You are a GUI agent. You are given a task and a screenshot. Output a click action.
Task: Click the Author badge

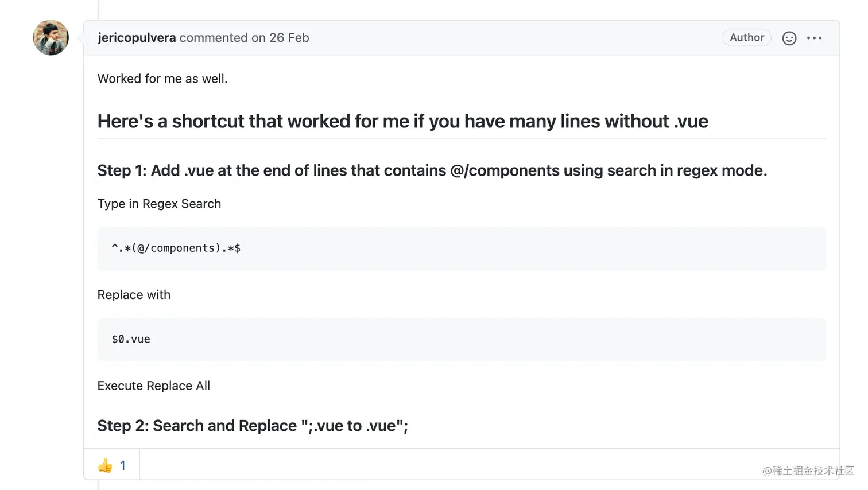(746, 38)
